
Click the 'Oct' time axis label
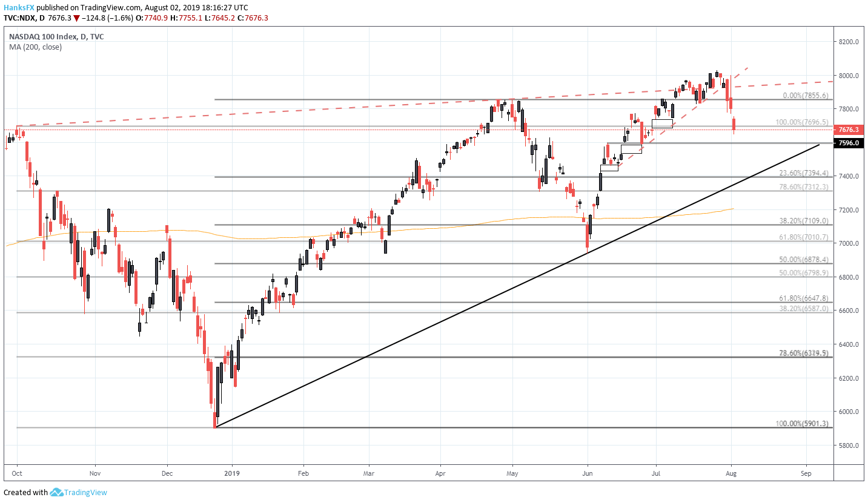click(x=17, y=473)
